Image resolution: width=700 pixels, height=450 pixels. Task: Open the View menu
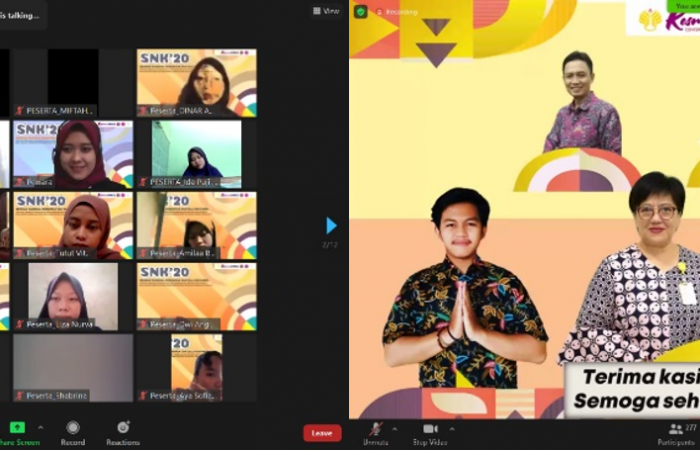(x=326, y=11)
